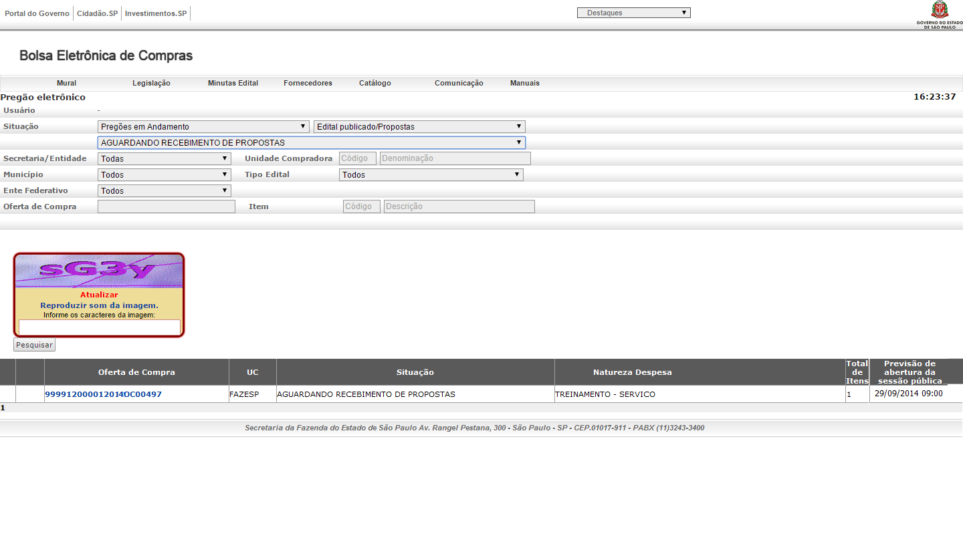Open Portal do Governo link
This screenshot has width=963, height=560.
pos(37,13)
